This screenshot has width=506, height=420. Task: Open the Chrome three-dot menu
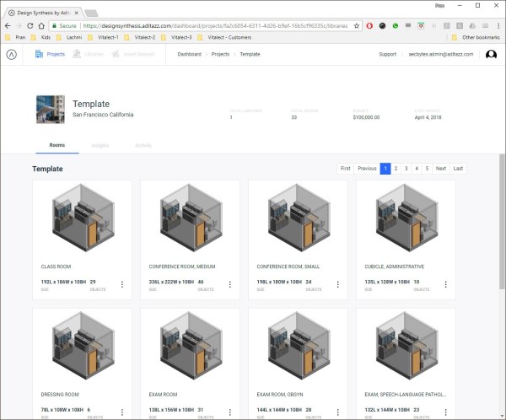[x=496, y=25]
